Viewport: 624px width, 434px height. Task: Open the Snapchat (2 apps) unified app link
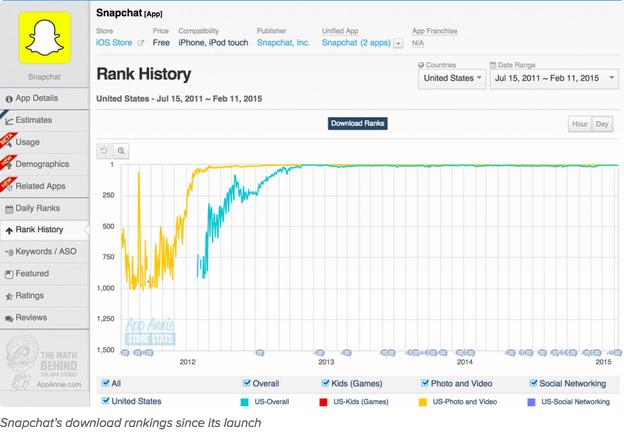356,43
